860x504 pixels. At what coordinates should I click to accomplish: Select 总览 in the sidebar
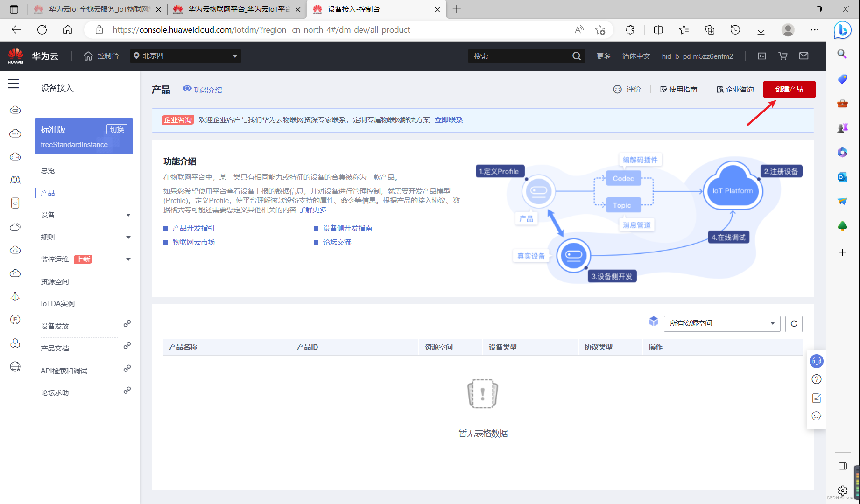[48, 171]
